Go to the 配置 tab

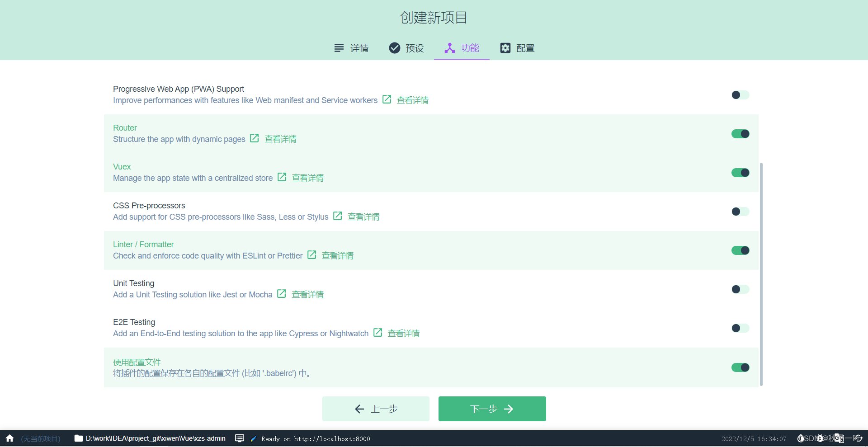(x=517, y=48)
